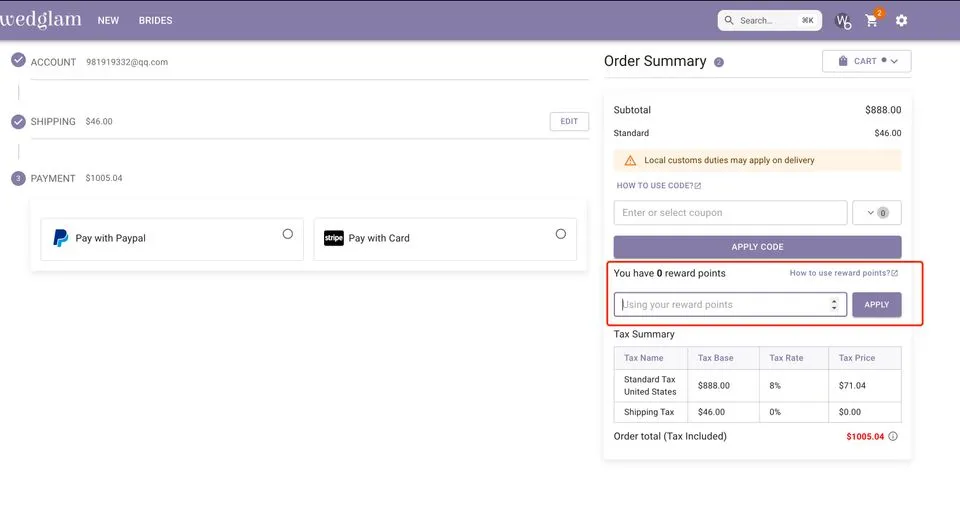Open the coupon selection dropdown
The width and height of the screenshot is (960, 515).
click(x=876, y=213)
